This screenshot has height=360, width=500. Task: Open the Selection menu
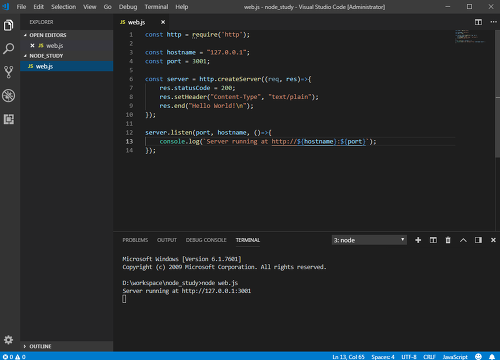tap(63, 7)
